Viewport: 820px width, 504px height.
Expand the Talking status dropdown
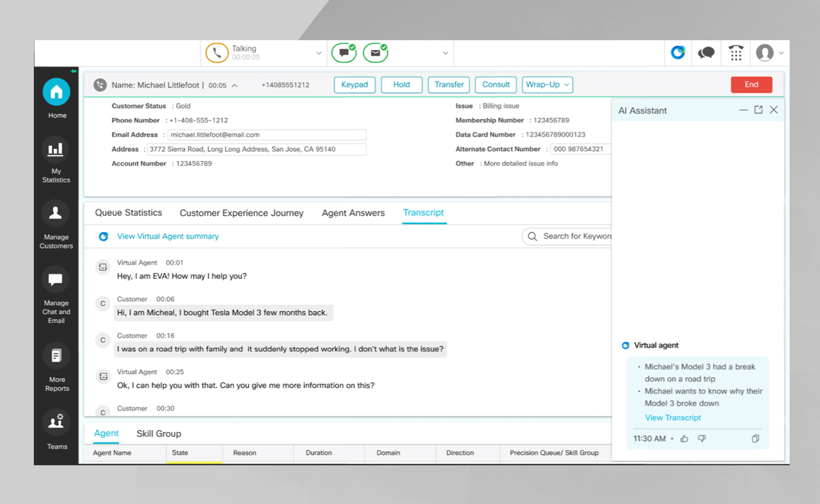point(319,53)
